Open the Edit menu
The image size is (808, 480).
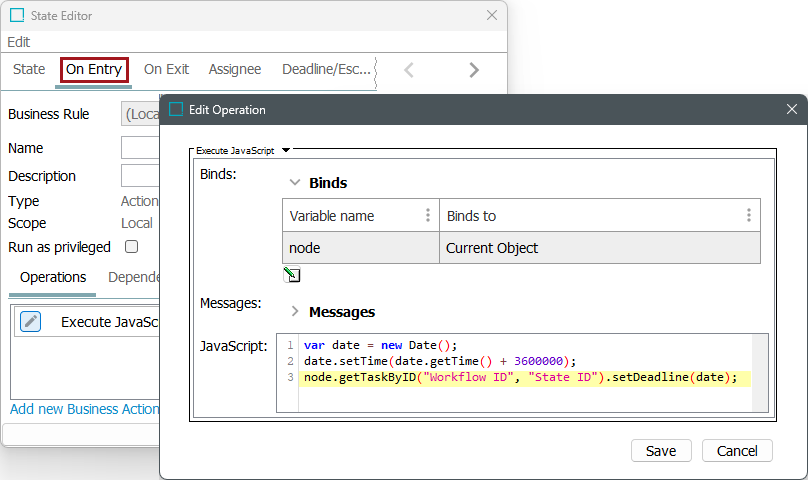(19, 42)
